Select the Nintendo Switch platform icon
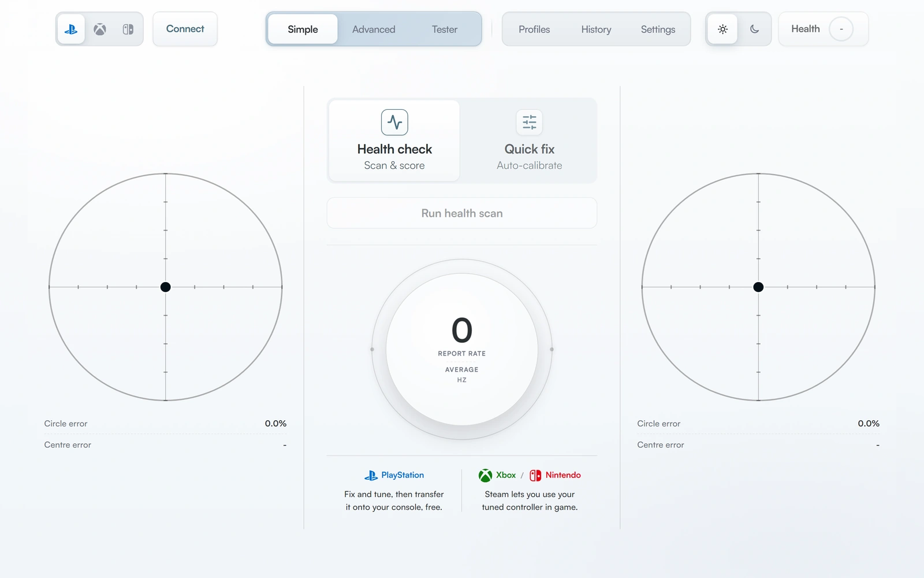Screen dimensions: 924x578 [x=128, y=29]
